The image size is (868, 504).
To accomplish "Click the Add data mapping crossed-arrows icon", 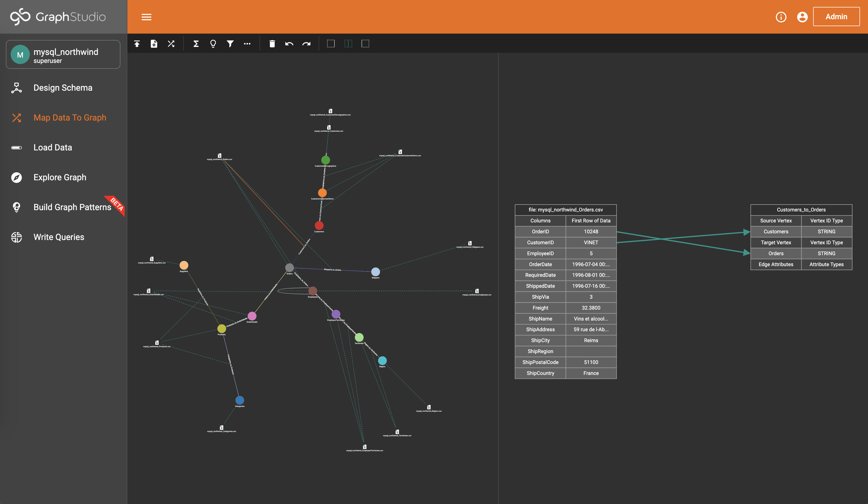I will 171,43.
